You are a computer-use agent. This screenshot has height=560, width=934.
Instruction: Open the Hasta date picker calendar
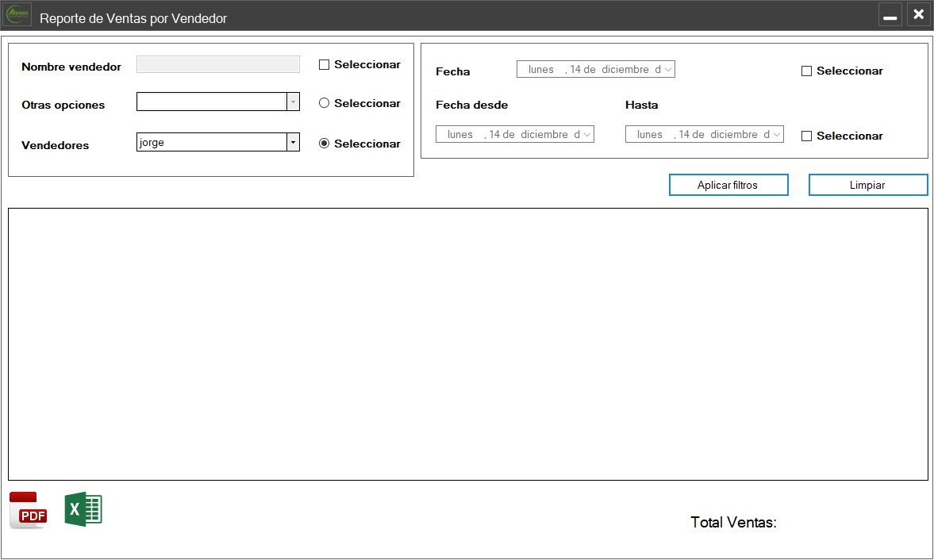777,135
